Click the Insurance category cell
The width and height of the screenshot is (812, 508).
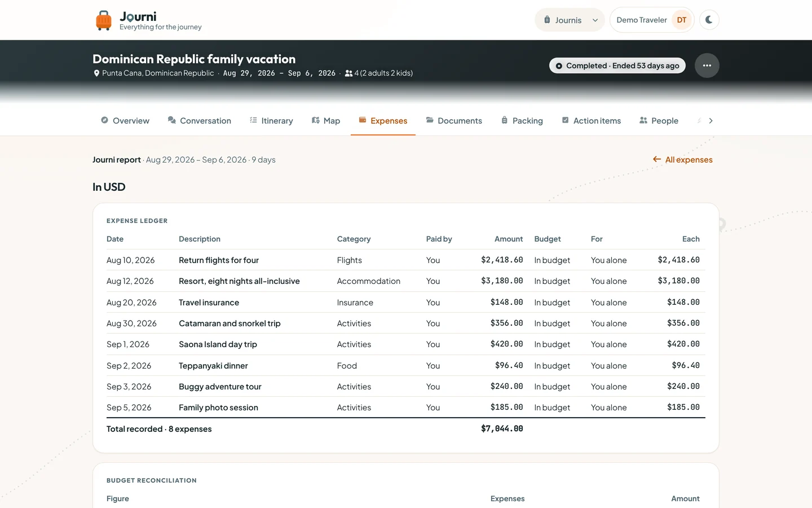click(355, 303)
